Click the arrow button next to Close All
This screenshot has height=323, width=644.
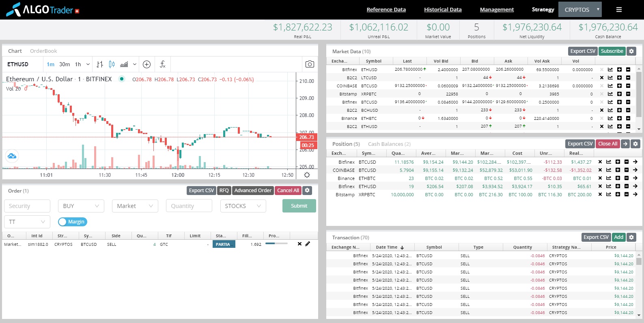[625, 144]
